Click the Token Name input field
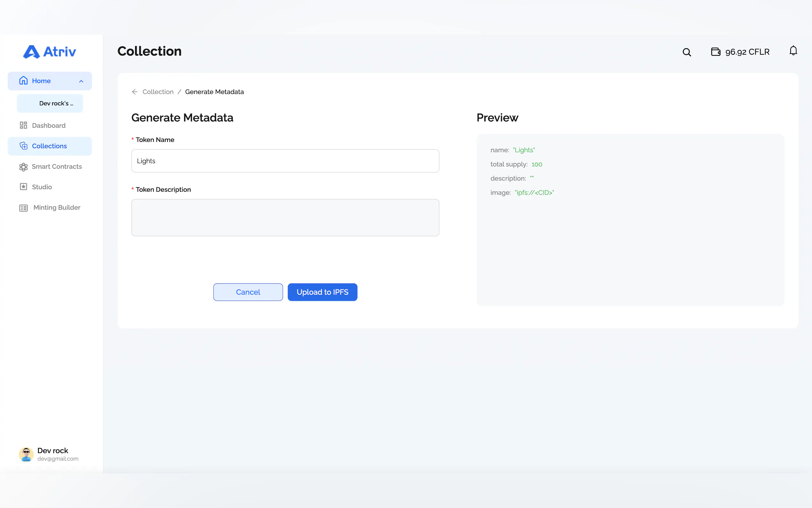Image resolution: width=812 pixels, height=508 pixels. pyautogui.click(x=285, y=161)
